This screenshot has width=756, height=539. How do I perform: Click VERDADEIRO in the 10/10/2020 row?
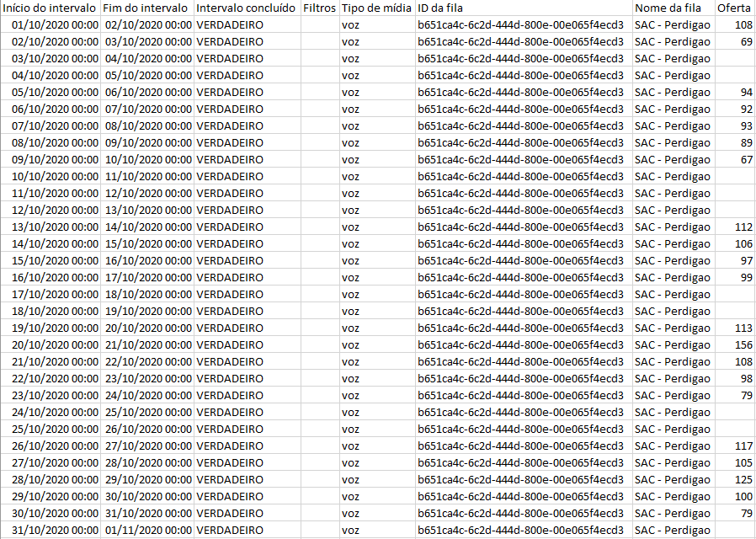coord(248,177)
